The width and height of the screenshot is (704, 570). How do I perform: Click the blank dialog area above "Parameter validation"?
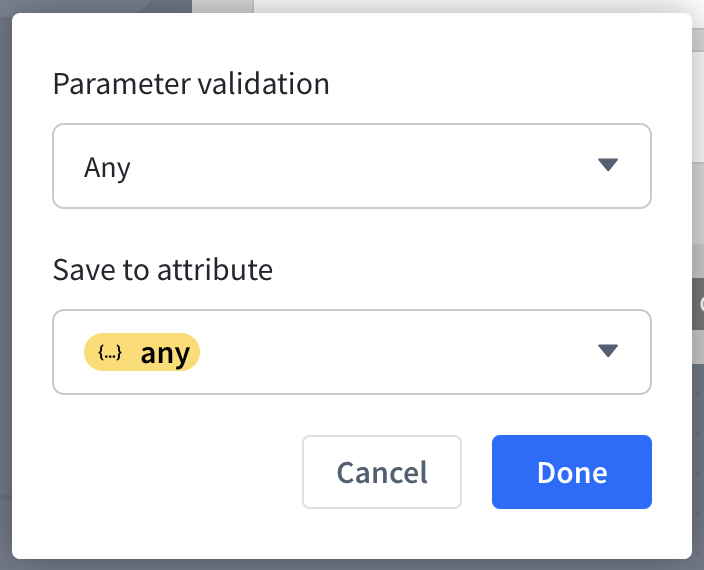point(350,38)
